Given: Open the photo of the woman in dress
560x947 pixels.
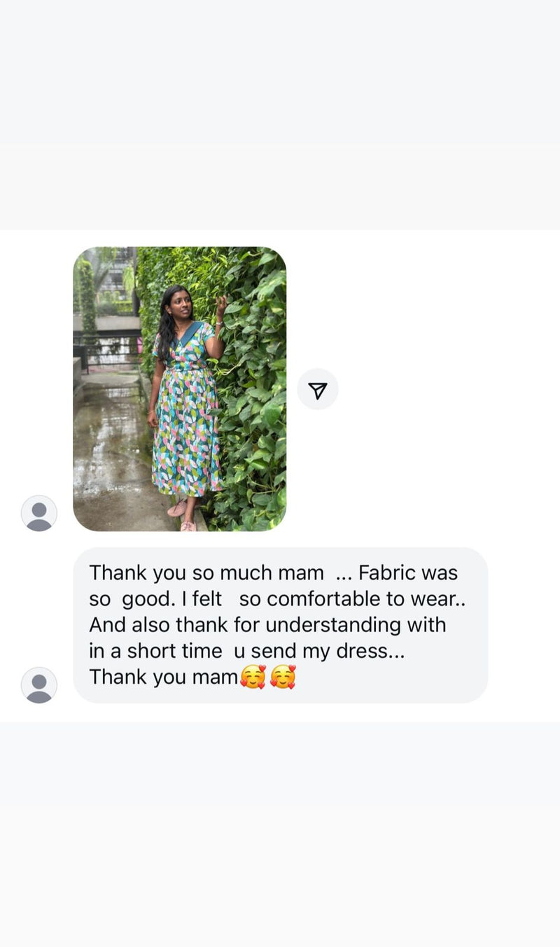Looking at the screenshot, I should click(x=179, y=388).
